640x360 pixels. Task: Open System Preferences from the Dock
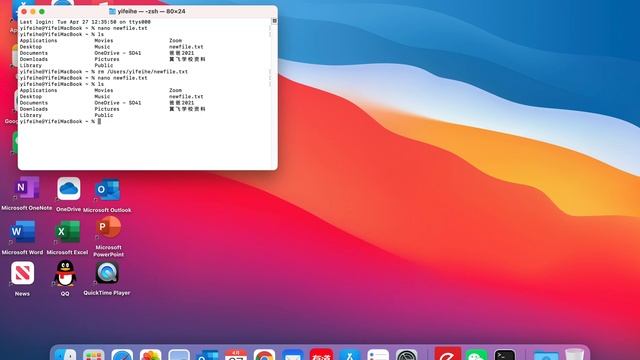pyautogui.click(x=407, y=355)
